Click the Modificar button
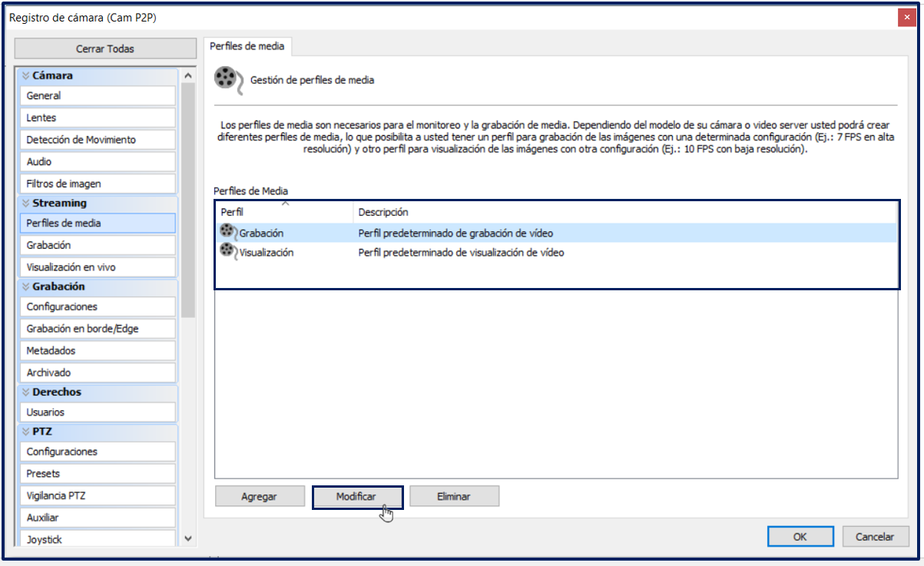The height and width of the screenshot is (566, 924). tap(357, 497)
